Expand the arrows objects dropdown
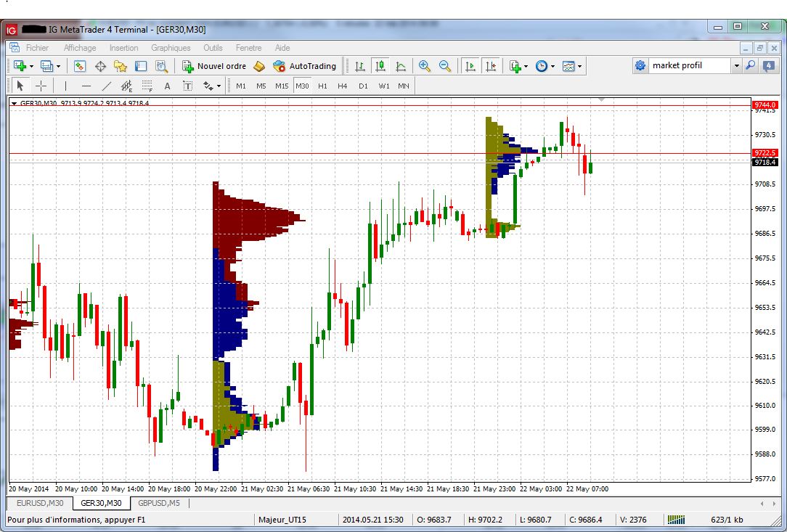787x532 pixels. [x=219, y=86]
